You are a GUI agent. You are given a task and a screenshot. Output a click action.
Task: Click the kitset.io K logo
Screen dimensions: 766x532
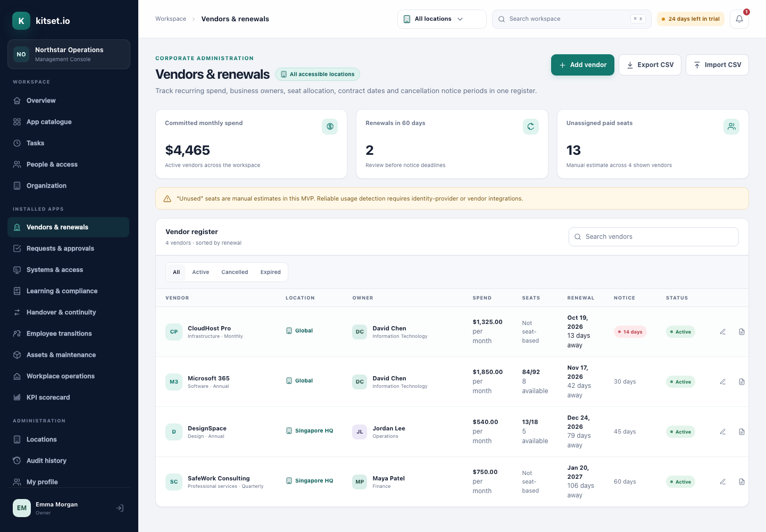point(21,21)
